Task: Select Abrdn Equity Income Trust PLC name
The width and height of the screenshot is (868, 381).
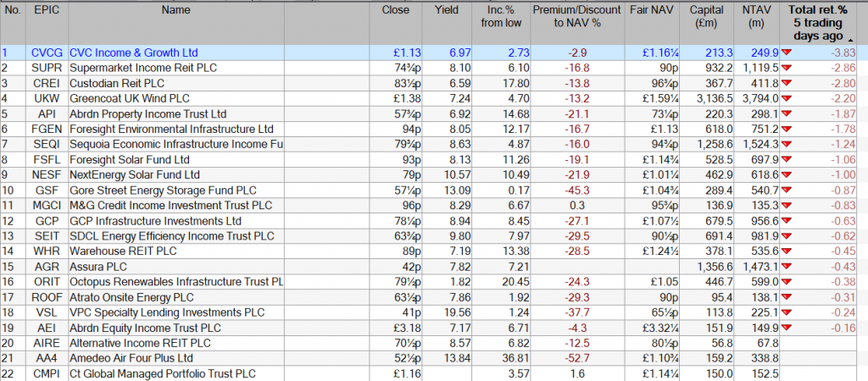Action: click(x=145, y=328)
